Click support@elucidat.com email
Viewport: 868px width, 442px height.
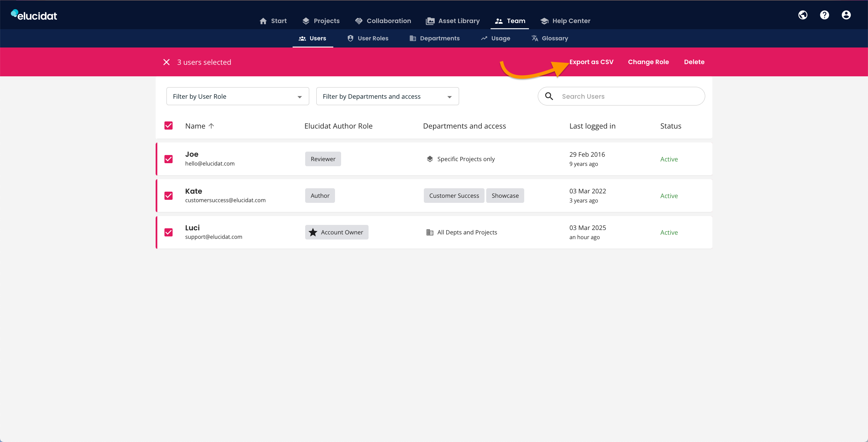point(214,237)
